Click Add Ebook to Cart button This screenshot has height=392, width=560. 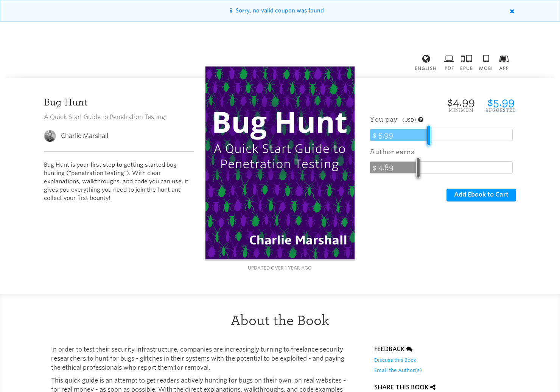pos(481,195)
